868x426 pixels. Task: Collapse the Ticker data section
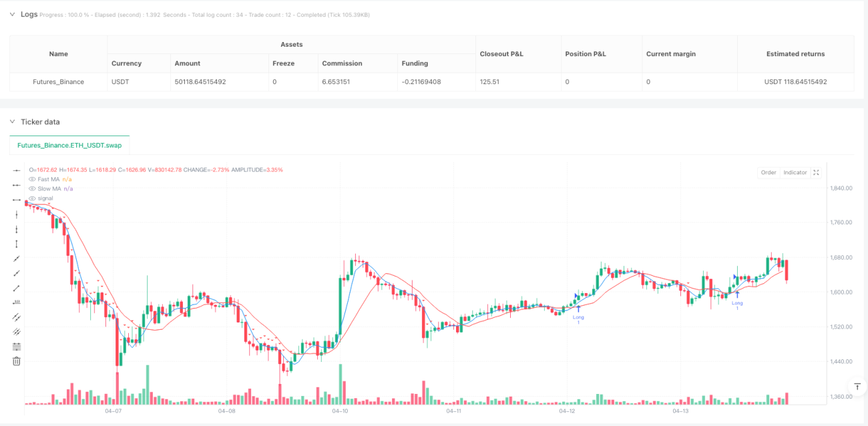11,122
